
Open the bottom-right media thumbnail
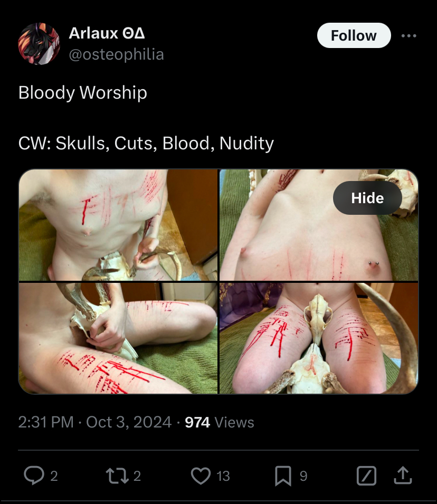coord(319,338)
